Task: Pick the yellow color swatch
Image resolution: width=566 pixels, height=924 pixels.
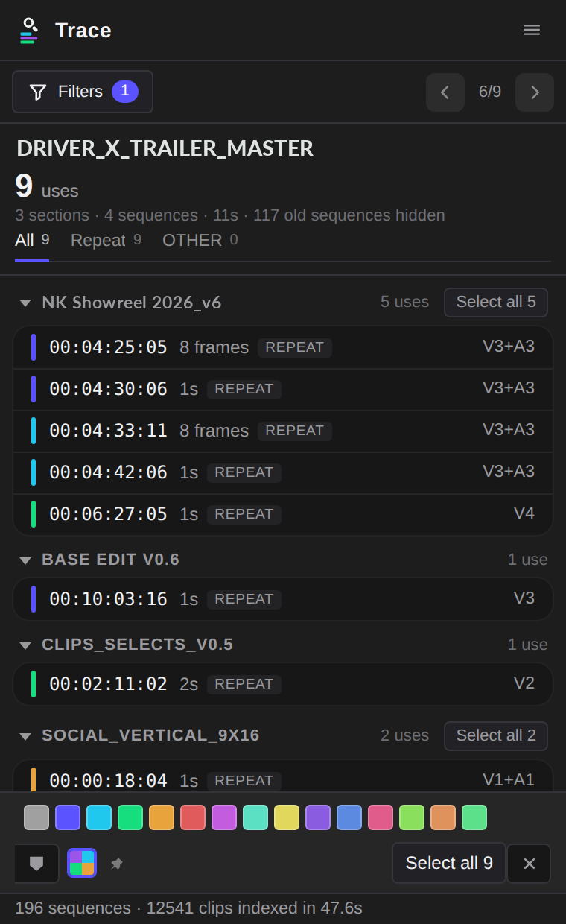Action: point(287,817)
